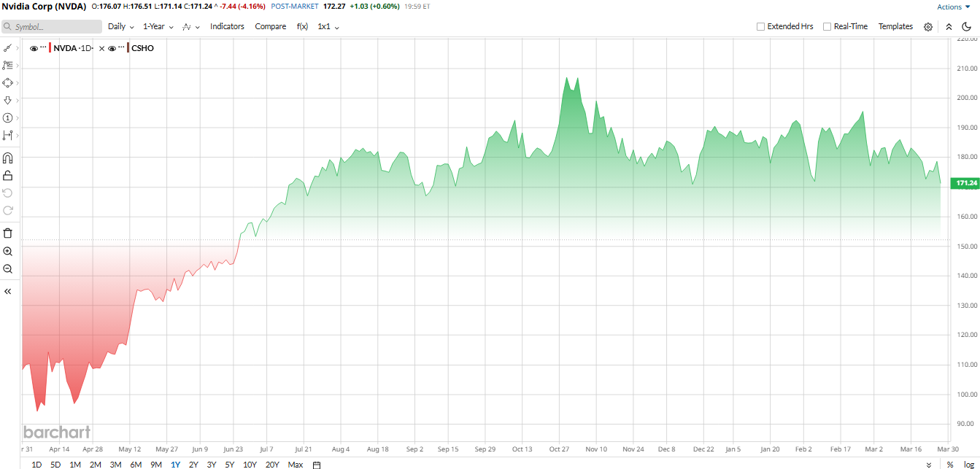Remove NVDA series with the X icon
Viewport: 980px width, 469px height.
point(101,48)
